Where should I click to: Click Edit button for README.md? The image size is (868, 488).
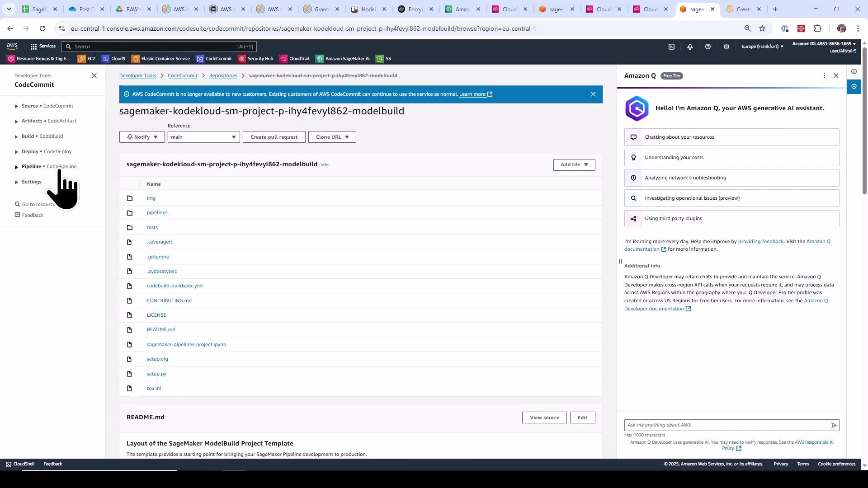click(x=582, y=418)
